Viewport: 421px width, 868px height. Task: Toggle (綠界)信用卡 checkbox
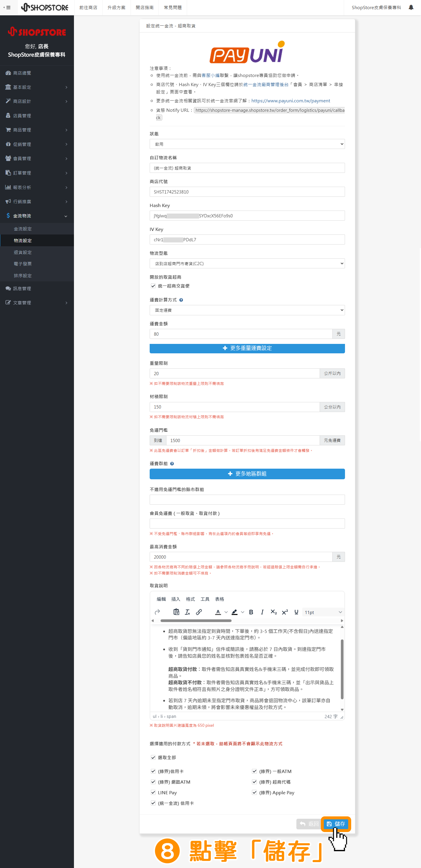click(x=153, y=771)
